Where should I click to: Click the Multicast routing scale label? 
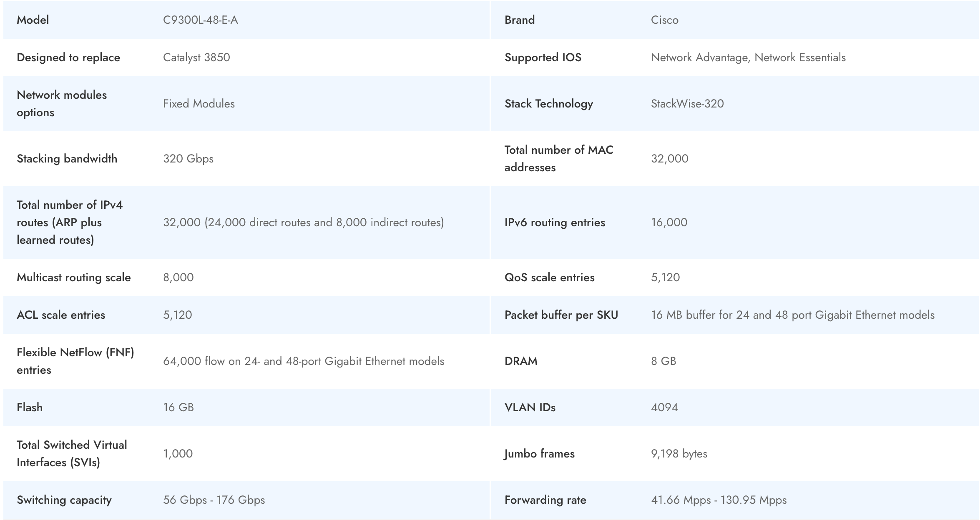pos(74,277)
